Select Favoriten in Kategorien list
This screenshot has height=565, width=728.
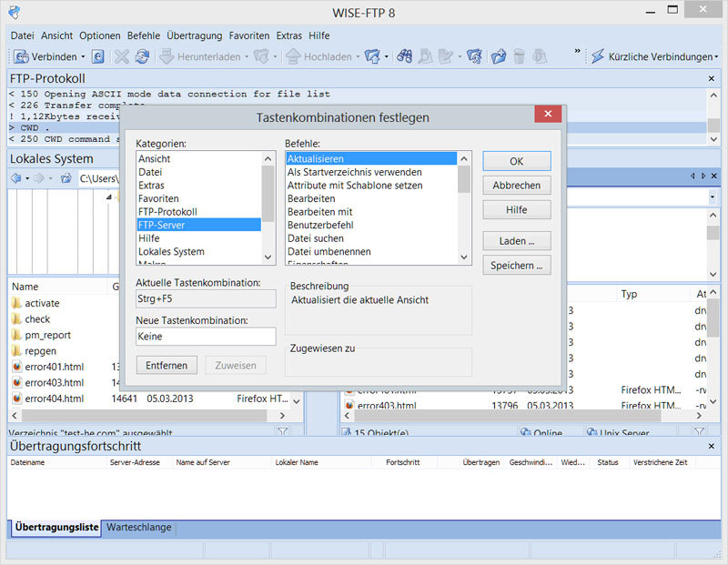tap(198, 198)
